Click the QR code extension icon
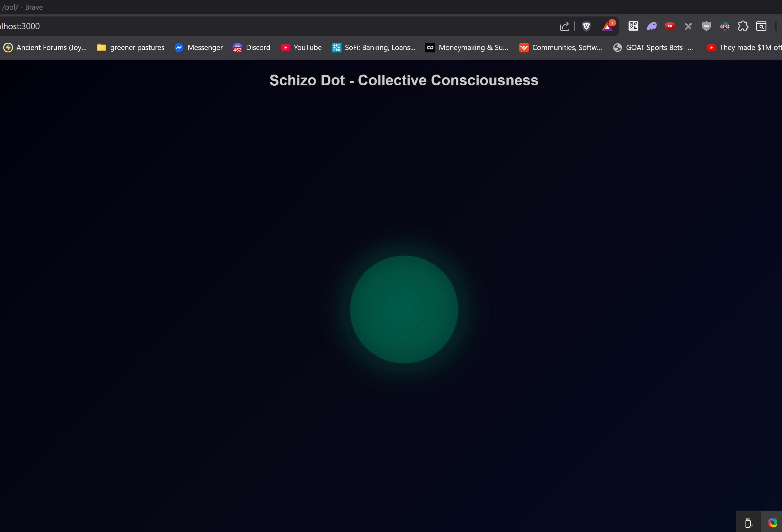Screen dimensions: 782x532 click(x=633, y=26)
